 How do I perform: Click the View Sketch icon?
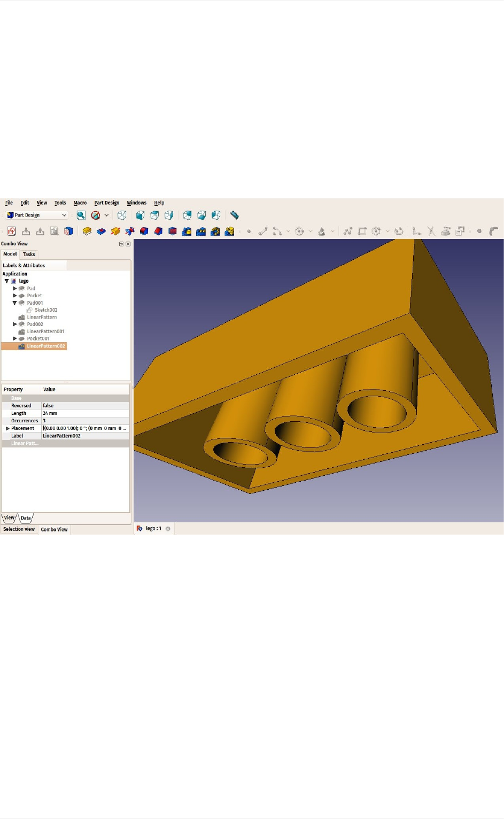54,231
